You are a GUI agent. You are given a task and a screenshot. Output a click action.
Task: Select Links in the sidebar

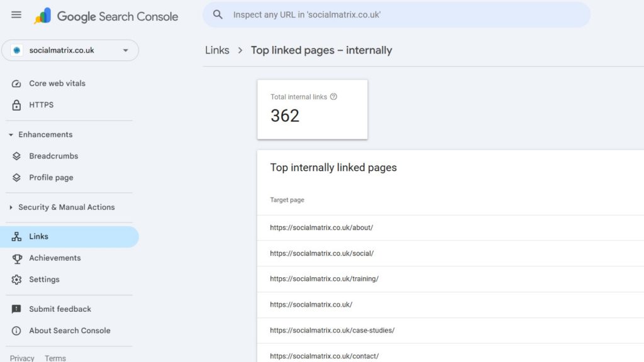(x=38, y=237)
